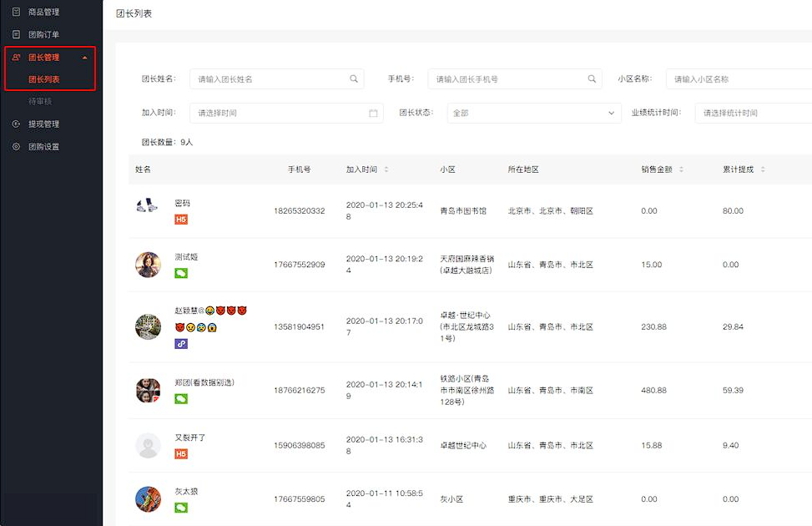812x526 pixels.
Task: Click phone number 18766216275
Action: point(300,390)
